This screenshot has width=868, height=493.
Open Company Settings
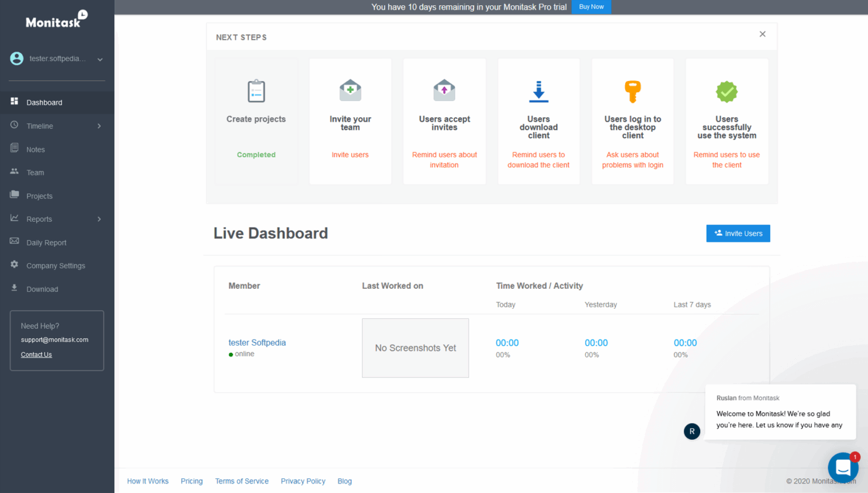57,265
